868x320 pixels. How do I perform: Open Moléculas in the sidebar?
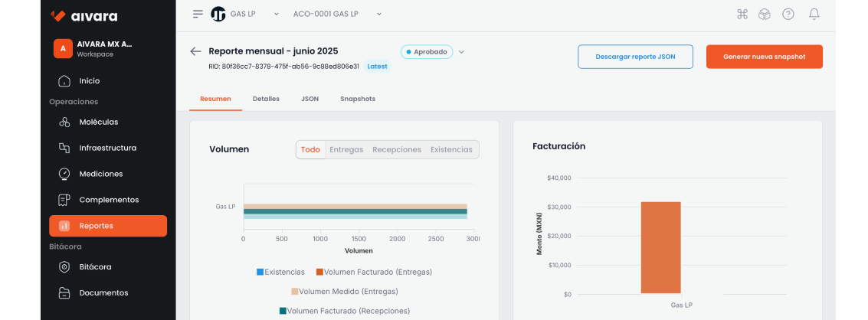(98, 122)
